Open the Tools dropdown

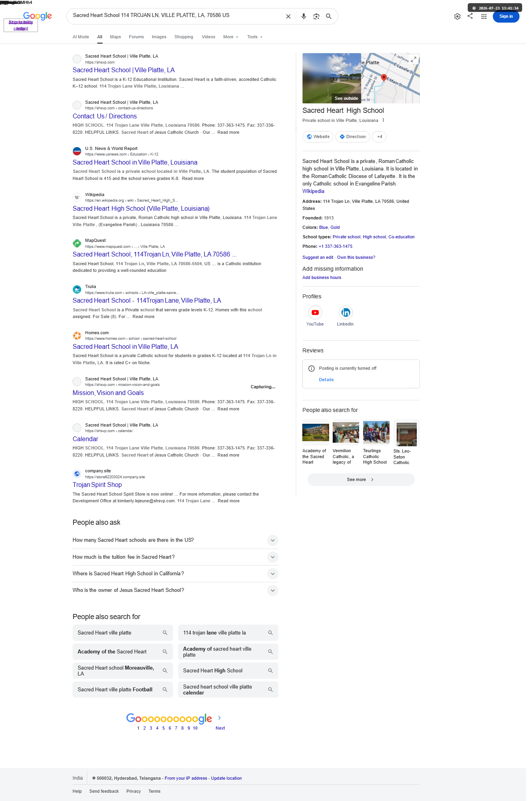[255, 37]
